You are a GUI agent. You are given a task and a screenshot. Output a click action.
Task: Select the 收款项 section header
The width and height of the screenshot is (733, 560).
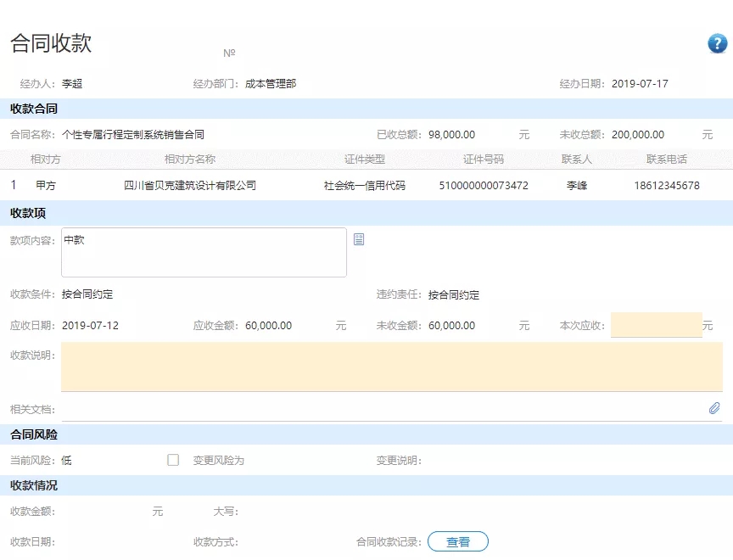tap(28, 213)
